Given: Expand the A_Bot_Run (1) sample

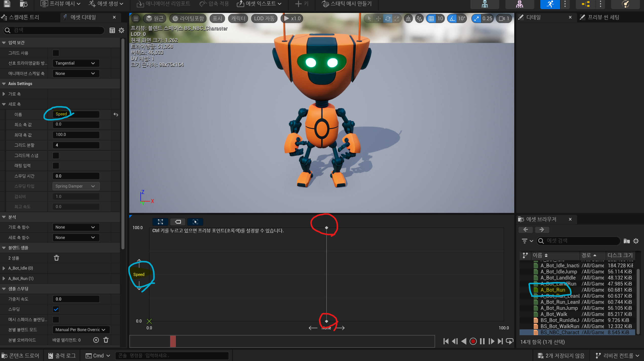Looking at the screenshot, I should pyautogui.click(x=4, y=278).
